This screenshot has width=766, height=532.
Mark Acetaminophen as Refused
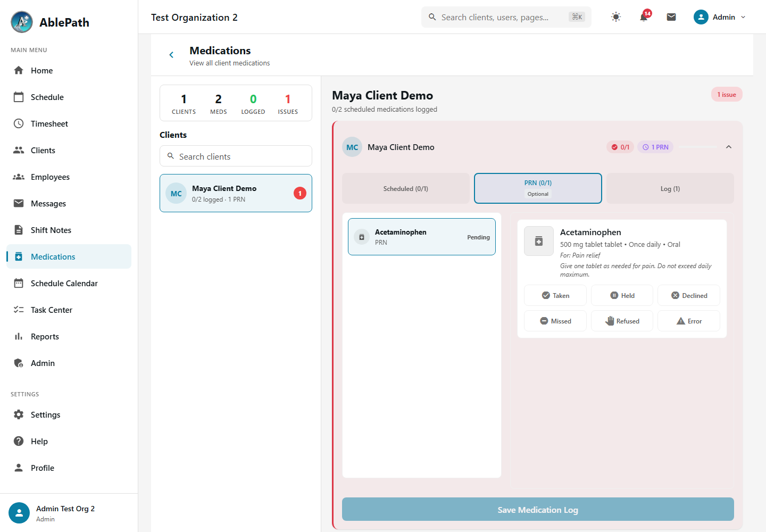[622, 321]
